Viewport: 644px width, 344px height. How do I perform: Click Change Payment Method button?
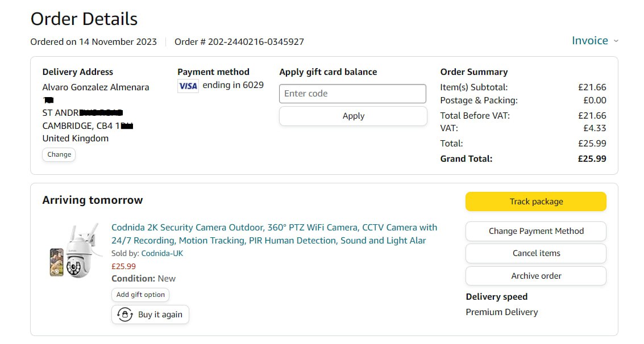tap(536, 231)
